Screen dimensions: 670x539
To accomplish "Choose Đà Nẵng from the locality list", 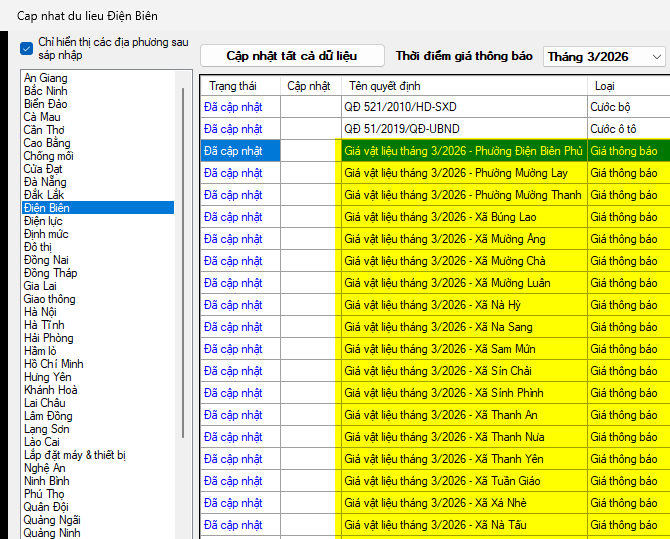I will click(x=45, y=182).
